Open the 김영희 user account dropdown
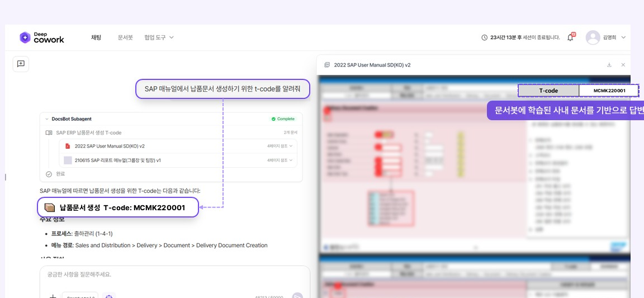 (614, 37)
